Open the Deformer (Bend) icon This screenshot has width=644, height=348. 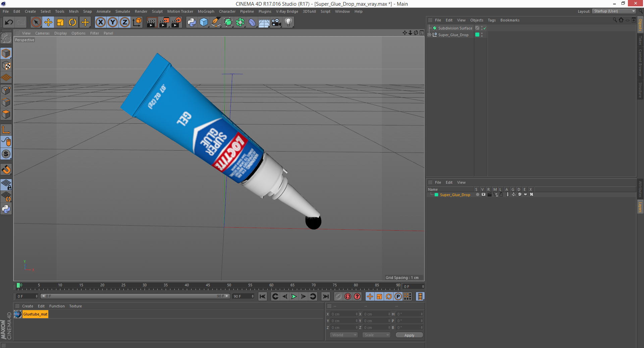(252, 22)
